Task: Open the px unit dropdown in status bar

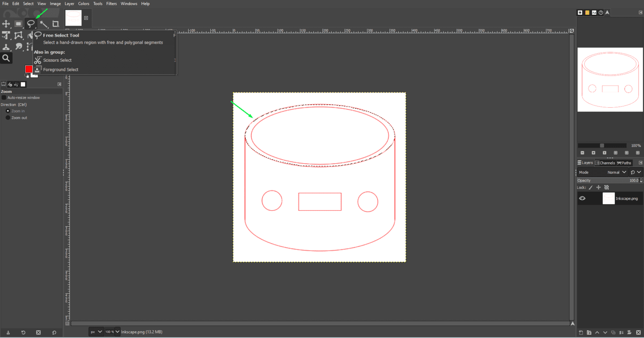Action: coord(95,332)
